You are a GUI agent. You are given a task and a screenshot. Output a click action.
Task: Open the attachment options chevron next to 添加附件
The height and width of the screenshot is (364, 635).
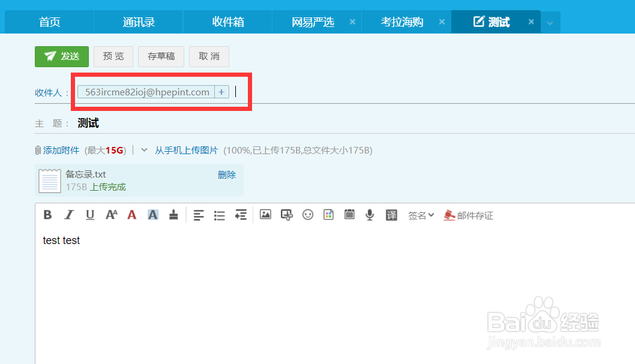coord(143,150)
